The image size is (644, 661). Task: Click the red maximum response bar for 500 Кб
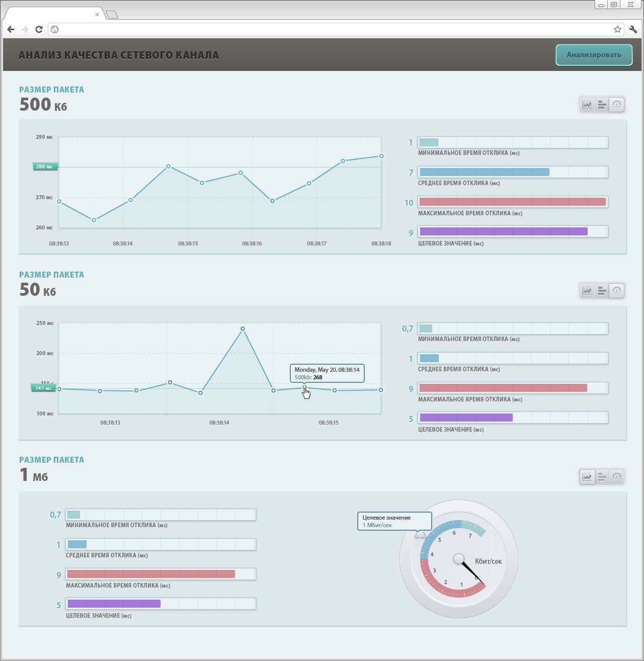coord(513,202)
